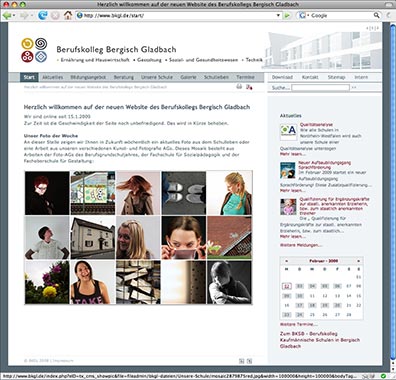Open the Schulleben navigation tab

(216, 77)
